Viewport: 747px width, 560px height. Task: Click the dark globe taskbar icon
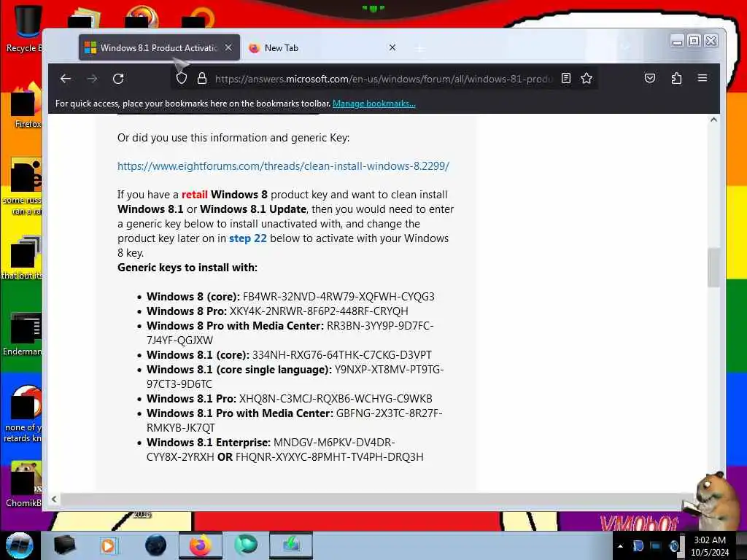pos(156,545)
